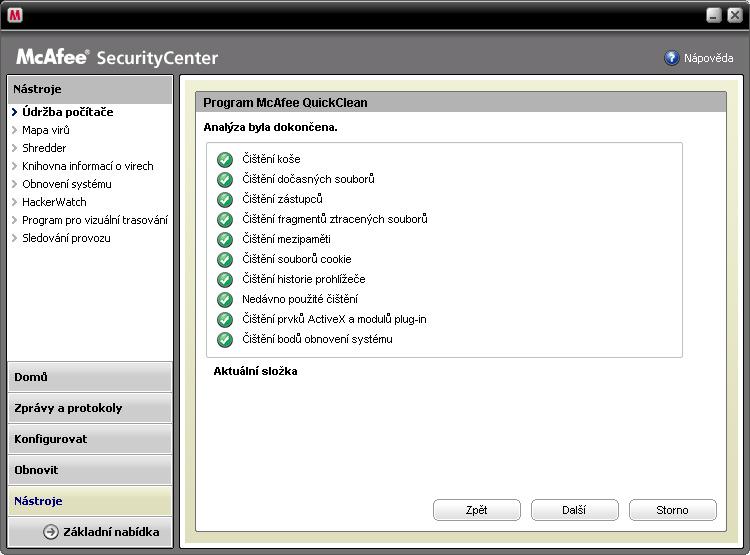
Task: Click the Čištění mezipaměti text
Action: tap(287, 239)
